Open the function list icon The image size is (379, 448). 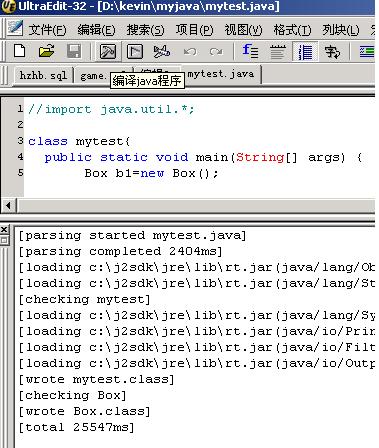point(250,51)
